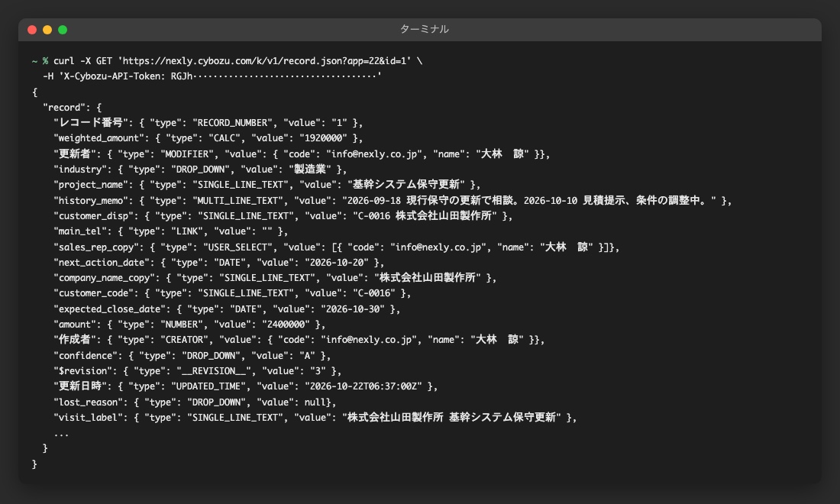The image size is (840, 504).
Task: Click the main_tel LINK line
Action: click(170, 231)
